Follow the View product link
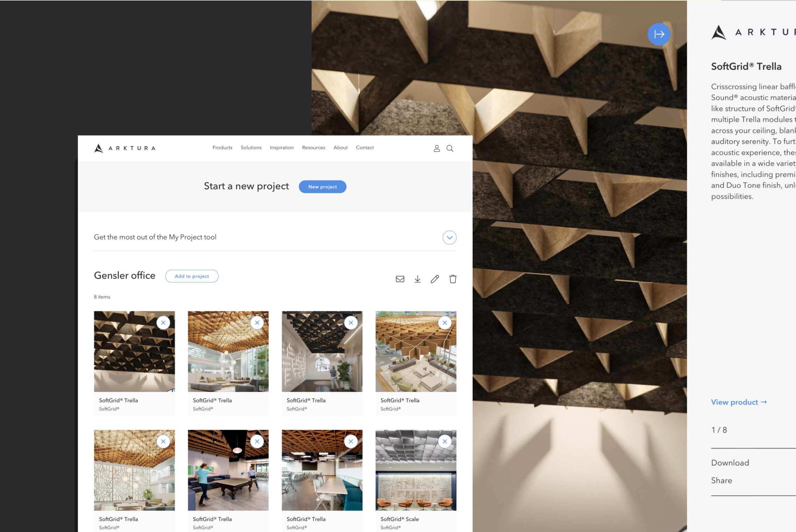796x532 pixels. point(738,402)
